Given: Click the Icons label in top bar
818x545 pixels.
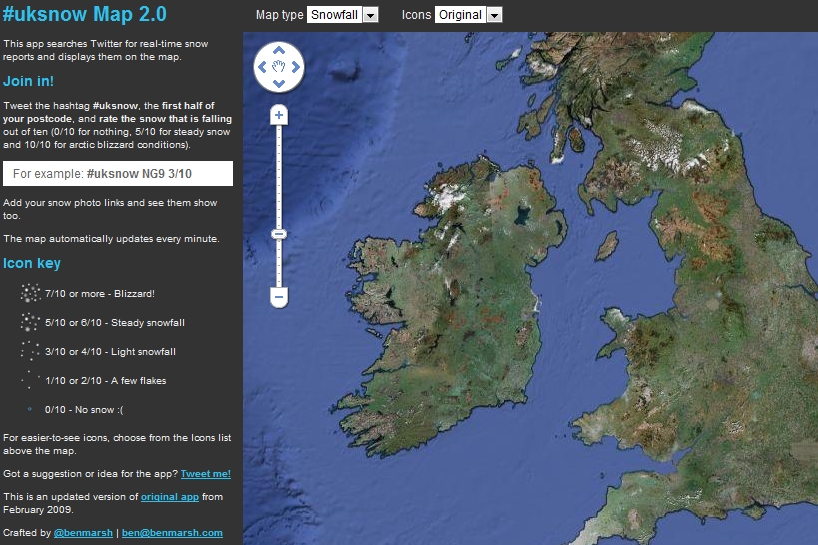Looking at the screenshot, I should coord(416,15).
